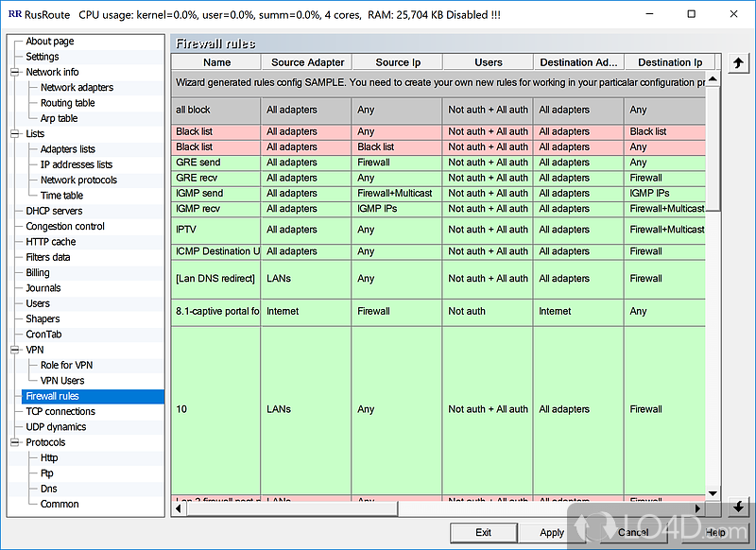Collapse the VPN tree node
The image size is (756, 550).
15,350
